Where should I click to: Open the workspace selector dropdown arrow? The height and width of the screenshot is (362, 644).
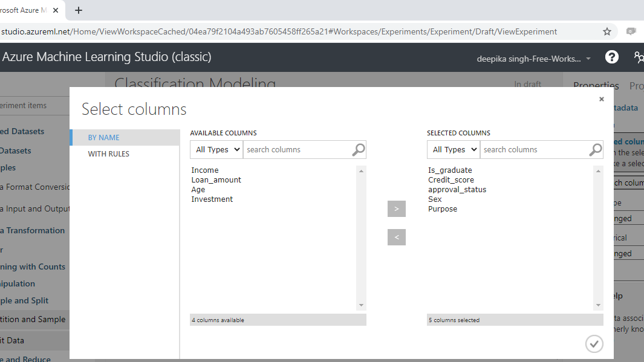(588, 59)
